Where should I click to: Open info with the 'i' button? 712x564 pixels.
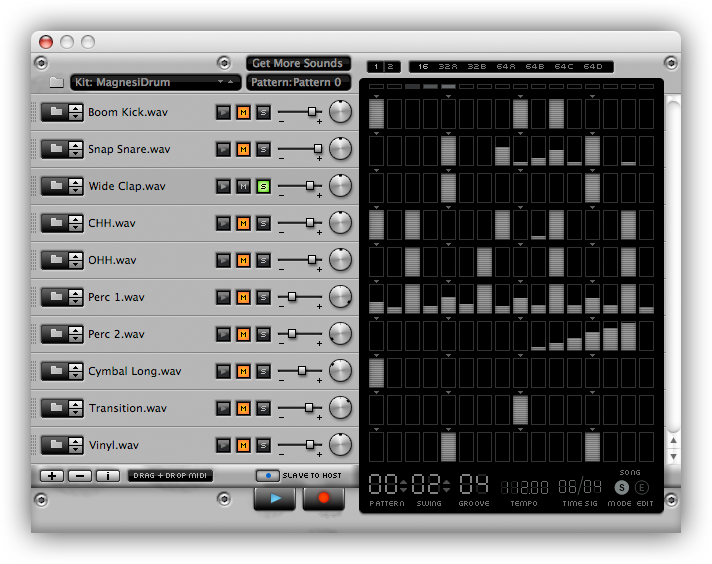pyautogui.click(x=108, y=476)
